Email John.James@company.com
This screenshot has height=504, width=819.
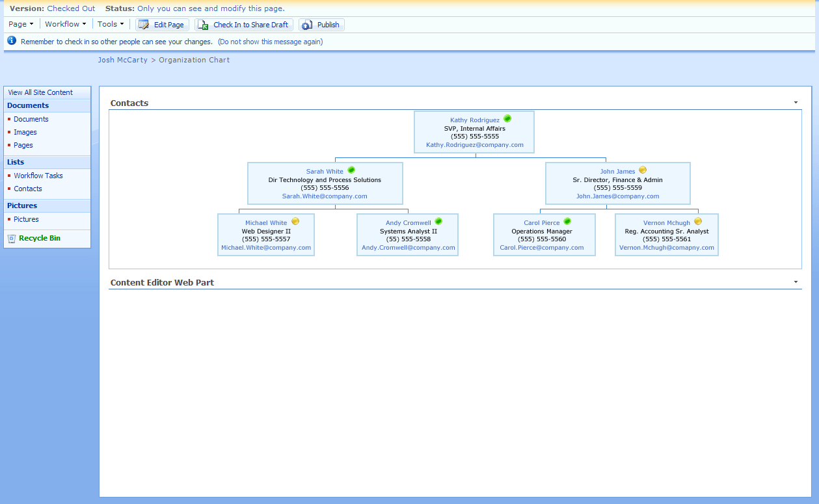[617, 196]
